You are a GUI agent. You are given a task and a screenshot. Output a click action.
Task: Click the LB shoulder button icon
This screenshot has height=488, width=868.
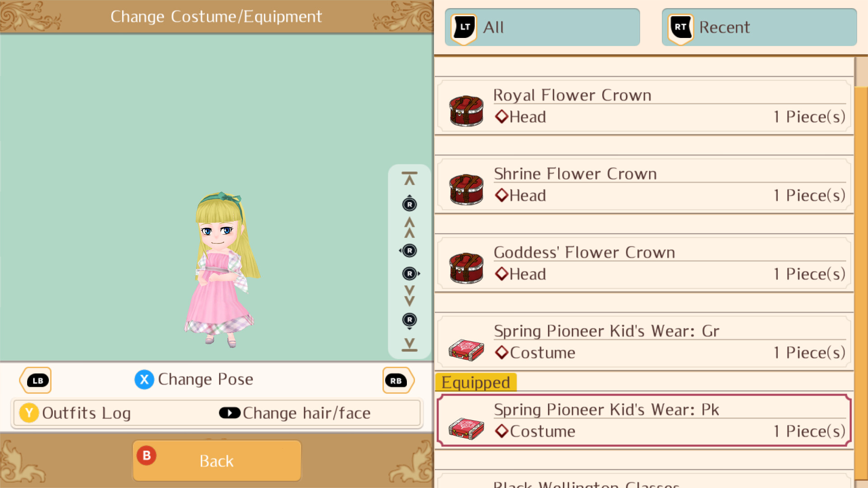coord(36,380)
